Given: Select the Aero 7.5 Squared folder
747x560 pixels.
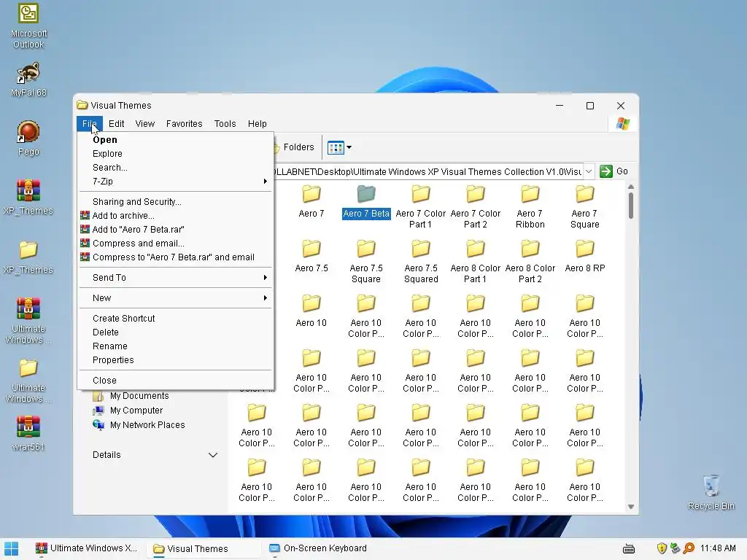Looking at the screenshot, I should point(421,262).
